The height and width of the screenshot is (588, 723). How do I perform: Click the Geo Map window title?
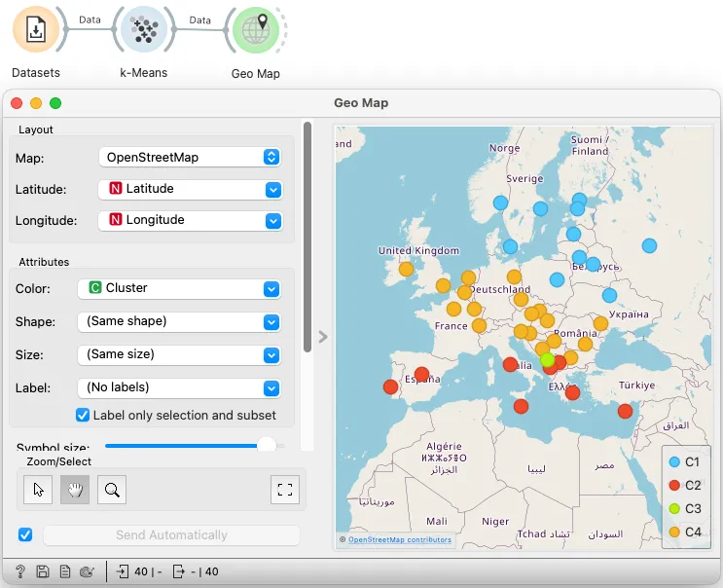tap(361, 103)
